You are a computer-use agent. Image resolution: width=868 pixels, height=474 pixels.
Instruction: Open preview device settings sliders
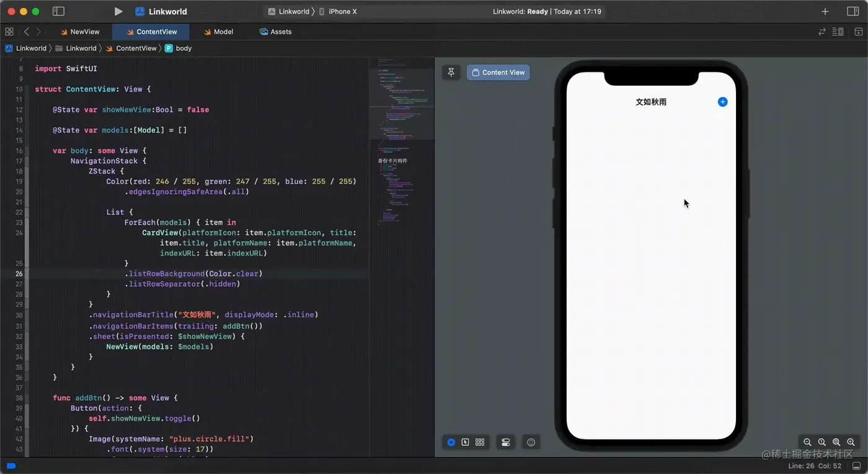(506, 442)
